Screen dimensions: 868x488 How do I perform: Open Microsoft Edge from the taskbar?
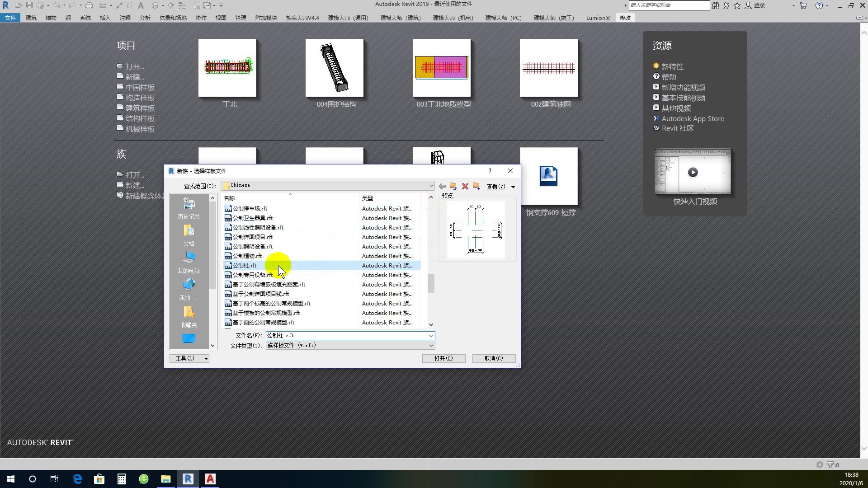(77, 479)
